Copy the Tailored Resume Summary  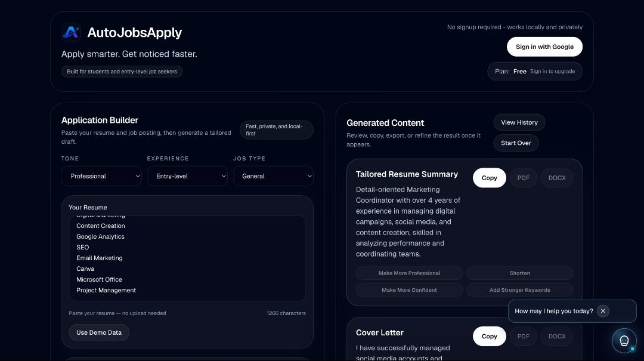pos(489,178)
